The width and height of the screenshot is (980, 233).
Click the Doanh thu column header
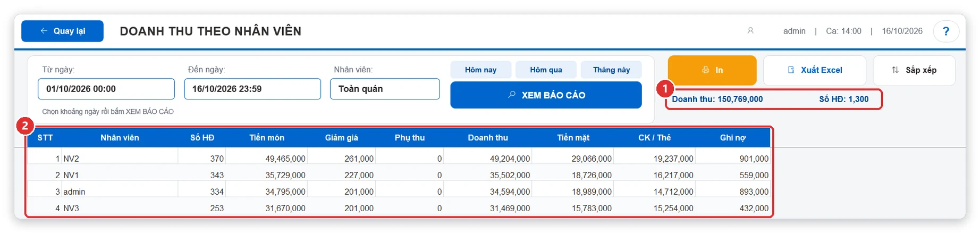point(488,138)
